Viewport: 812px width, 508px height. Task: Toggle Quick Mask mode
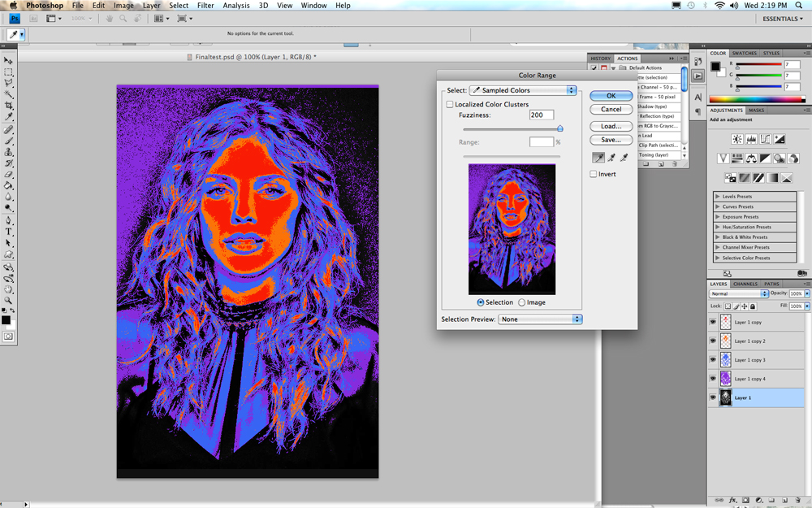[8, 336]
